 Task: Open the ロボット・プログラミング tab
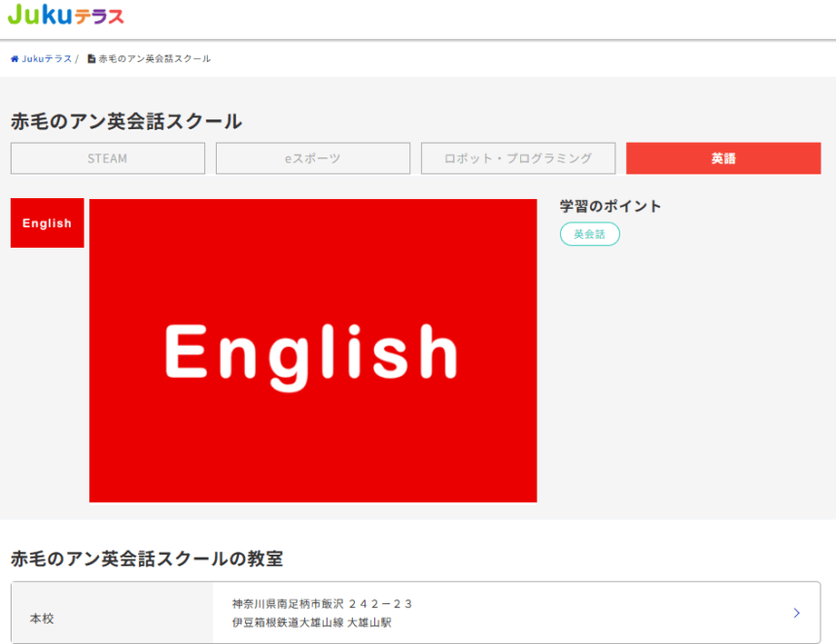518,158
